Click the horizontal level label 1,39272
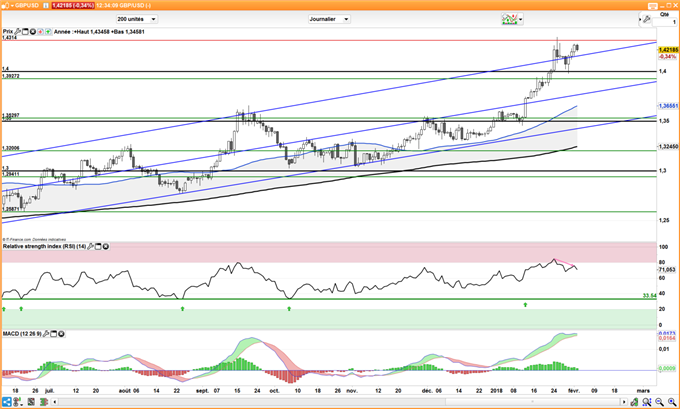The width and height of the screenshot is (680, 409). (11, 76)
